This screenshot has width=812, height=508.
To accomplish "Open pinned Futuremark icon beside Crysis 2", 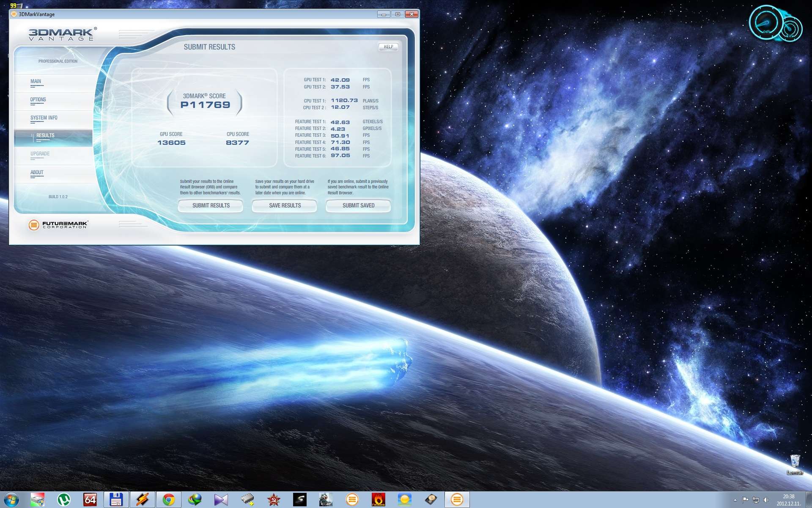I will pos(352,500).
